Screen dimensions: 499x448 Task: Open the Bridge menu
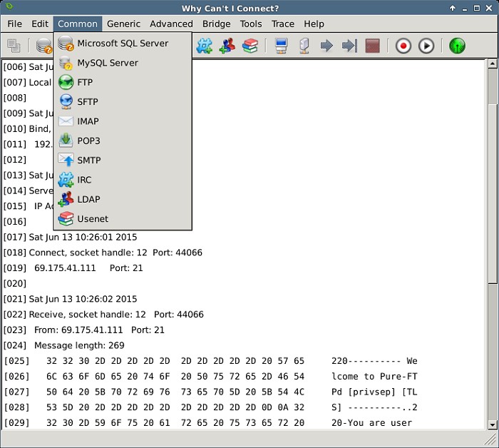pos(216,24)
